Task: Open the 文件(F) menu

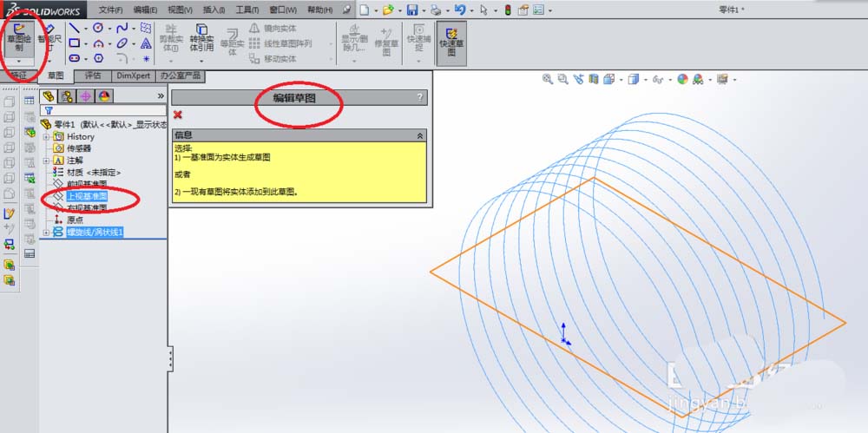Action: (x=111, y=10)
